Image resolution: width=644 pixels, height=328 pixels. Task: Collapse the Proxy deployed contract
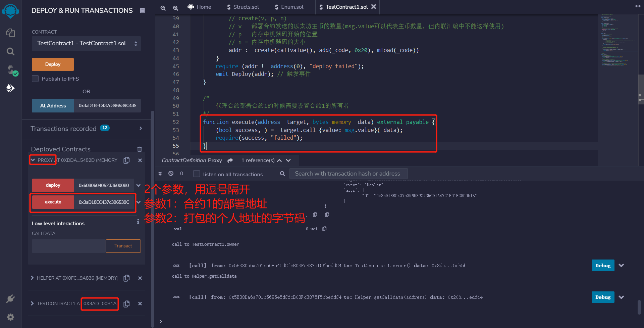[33, 160]
